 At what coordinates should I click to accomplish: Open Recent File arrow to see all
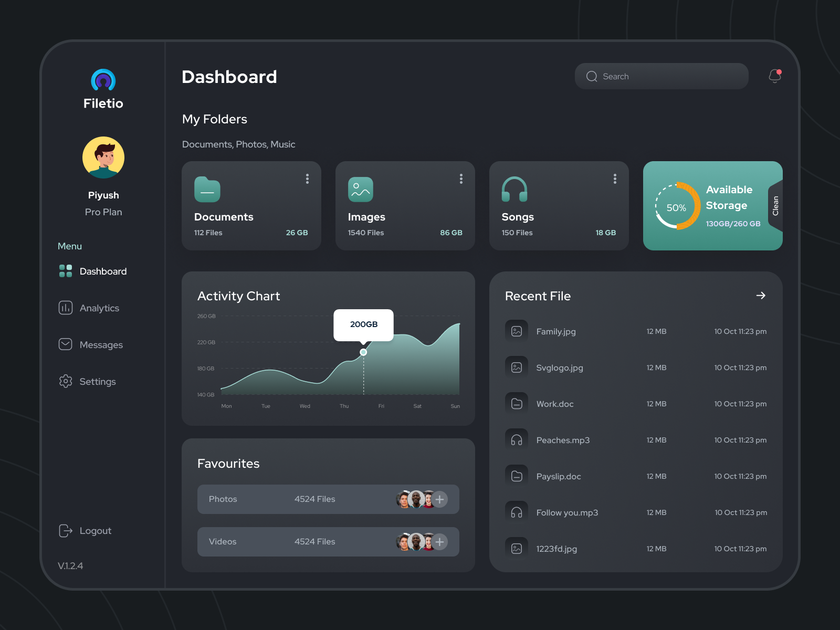tap(761, 296)
